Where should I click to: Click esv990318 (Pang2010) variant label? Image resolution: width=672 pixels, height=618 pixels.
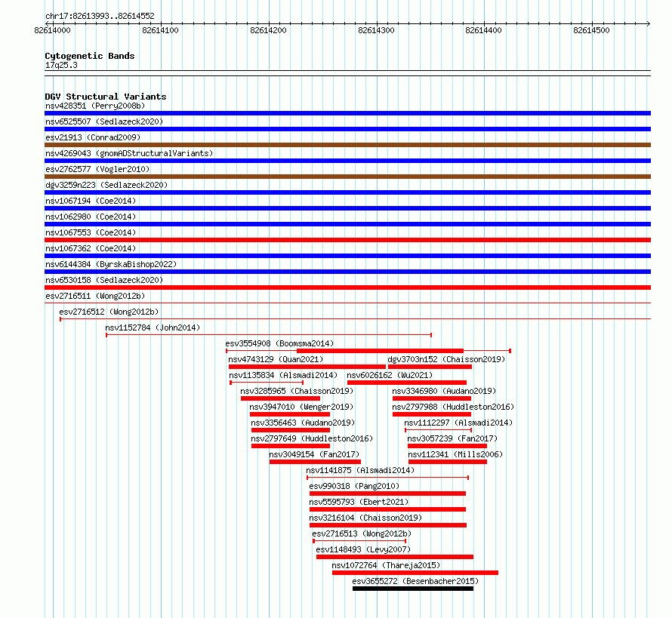coord(354,486)
